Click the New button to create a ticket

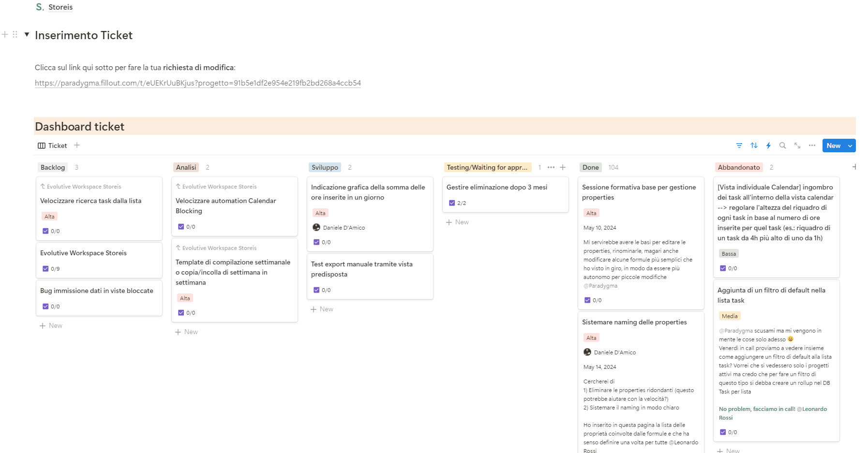(x=833, y=145)
